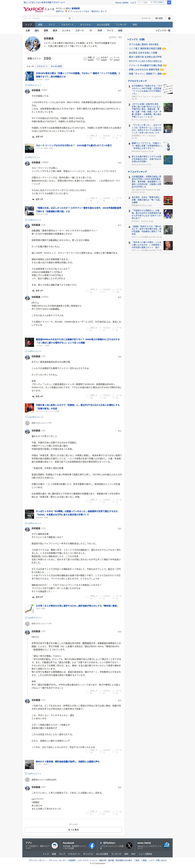This screenshot has height=868, width=195.
Task: Click the blue web search magnifier button
Action: click(x=169, y=2)
